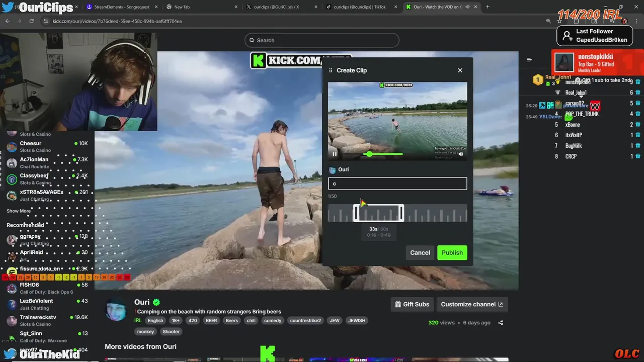Expand sidebar with Show More

(x=19, y=211)
